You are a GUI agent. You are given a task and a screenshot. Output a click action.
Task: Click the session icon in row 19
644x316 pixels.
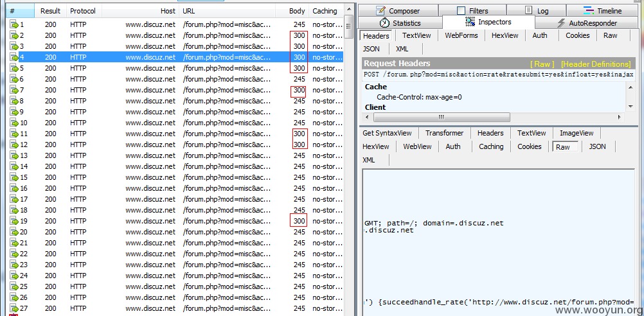[14, 221]
